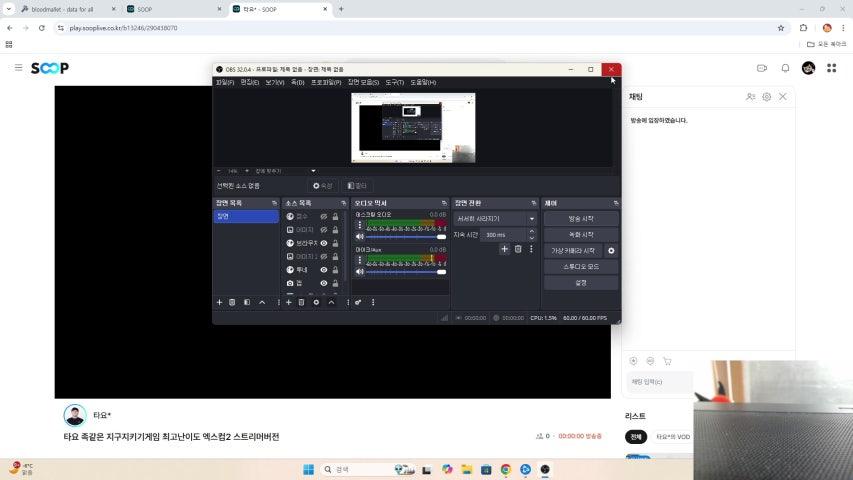
Task: Add a transition with the 장면 전환 plus icon
Action: coord(504,249)
